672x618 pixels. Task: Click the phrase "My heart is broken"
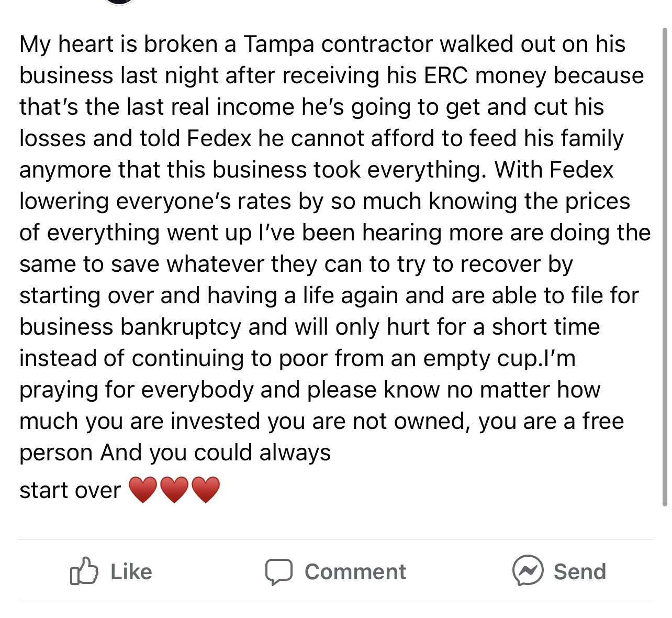[x=118, y=45]
